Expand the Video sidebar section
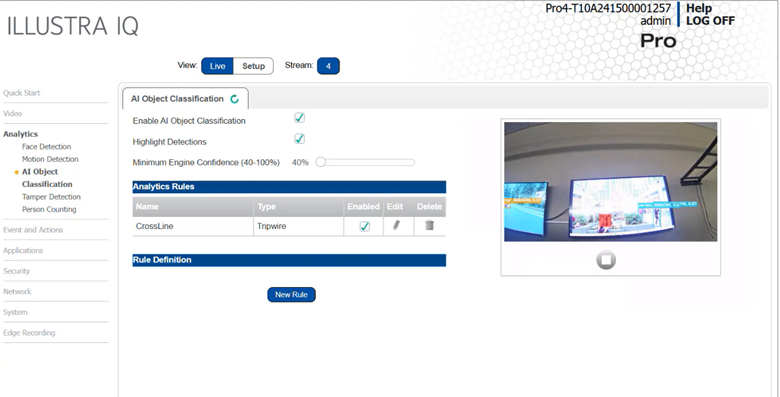 (x=12, y=113)
